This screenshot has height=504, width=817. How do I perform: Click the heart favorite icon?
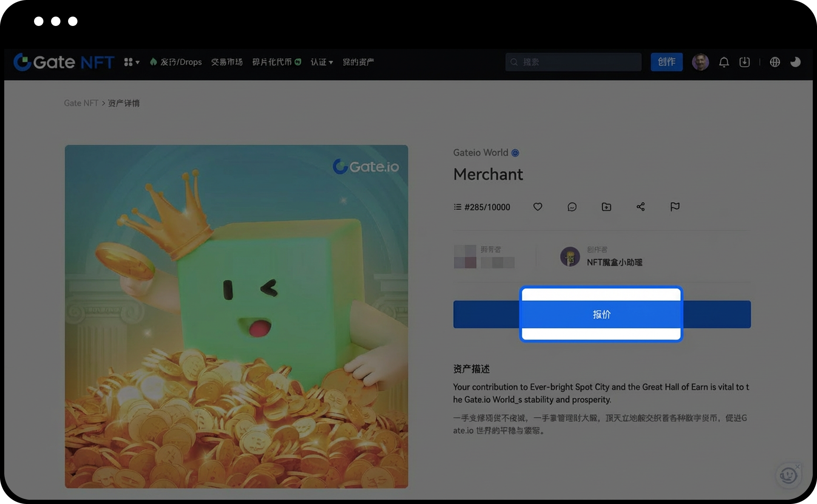click(538, 207)
